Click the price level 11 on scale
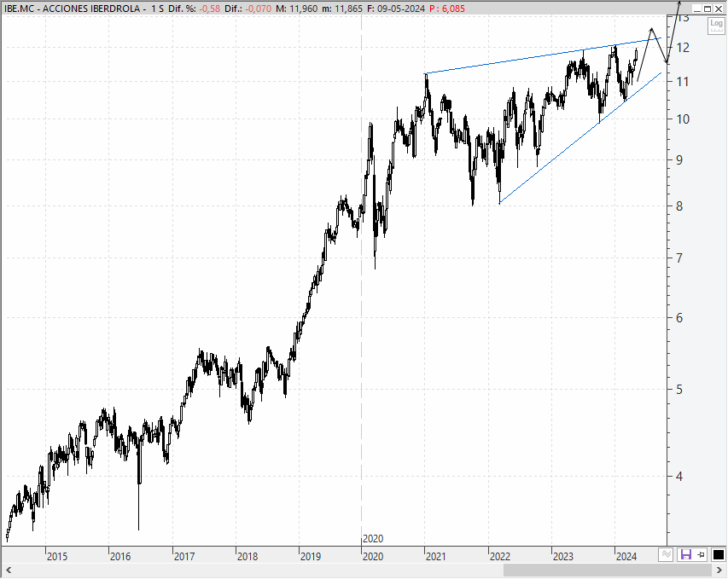 click(683, 82)
